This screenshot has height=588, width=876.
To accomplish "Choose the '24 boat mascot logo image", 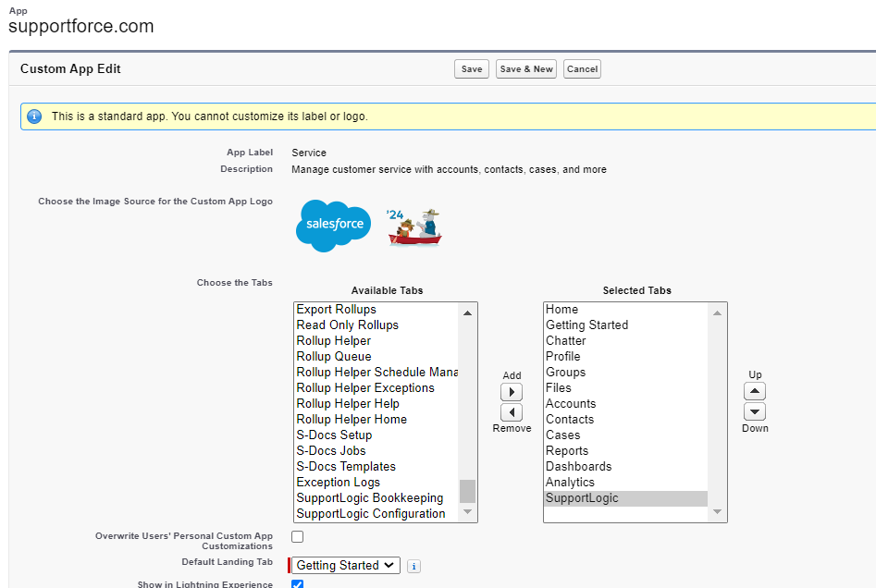I will coord(414,227).
